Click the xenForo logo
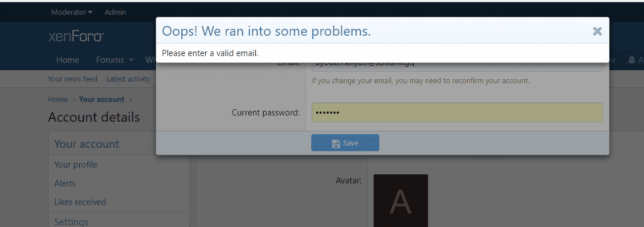 pos(76,37)
